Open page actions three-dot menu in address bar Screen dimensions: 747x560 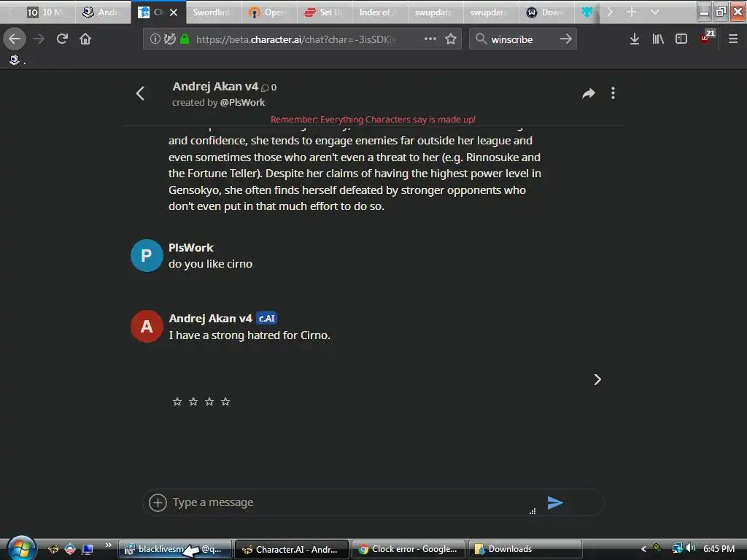click(x=430, y=39)
